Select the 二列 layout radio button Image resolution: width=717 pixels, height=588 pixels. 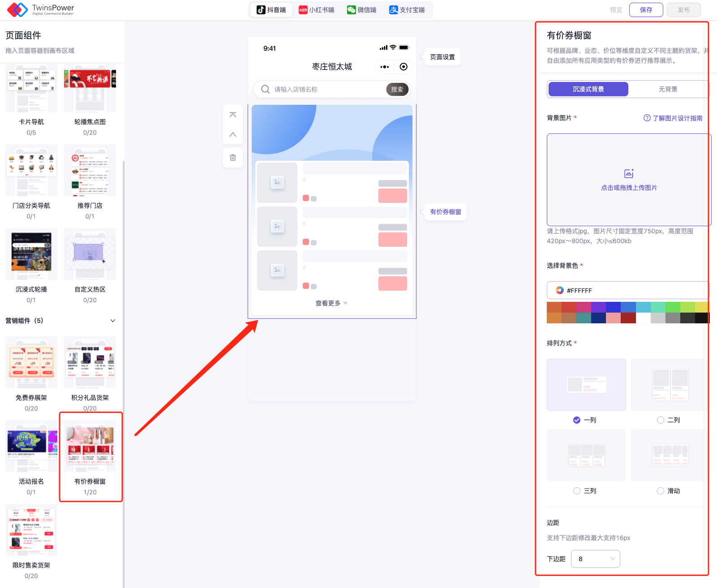661,420
